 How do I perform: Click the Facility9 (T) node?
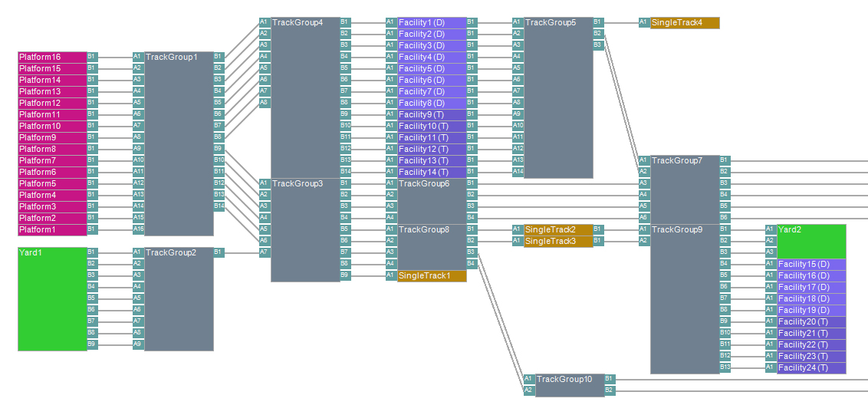coord(432,115)
